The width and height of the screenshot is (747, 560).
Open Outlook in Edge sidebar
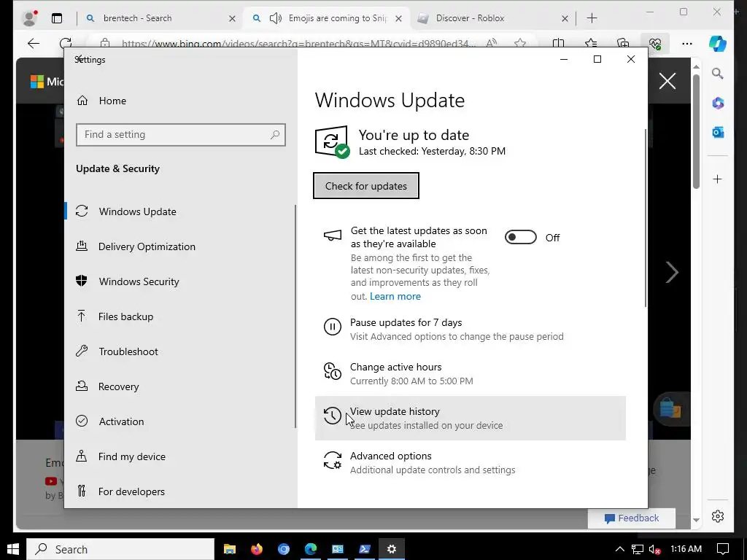click(x=718, y=132)
